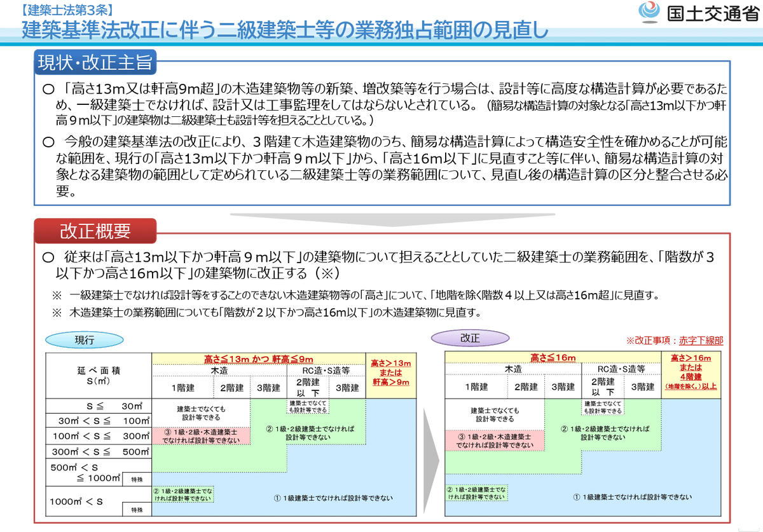Click paragraph starting 今般の建築基準法の改正により
Screen dimensions: 763x532
pos(385,167)
